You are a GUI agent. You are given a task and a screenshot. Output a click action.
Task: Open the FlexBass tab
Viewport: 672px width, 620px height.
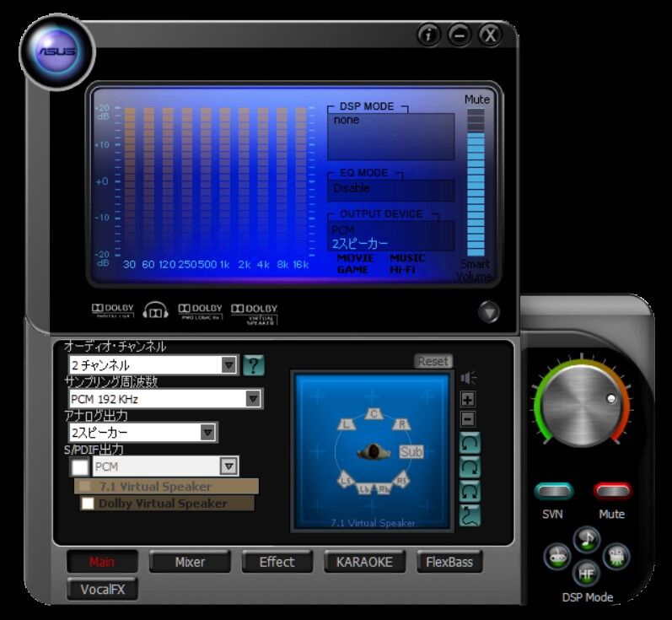tap(449, 562)
